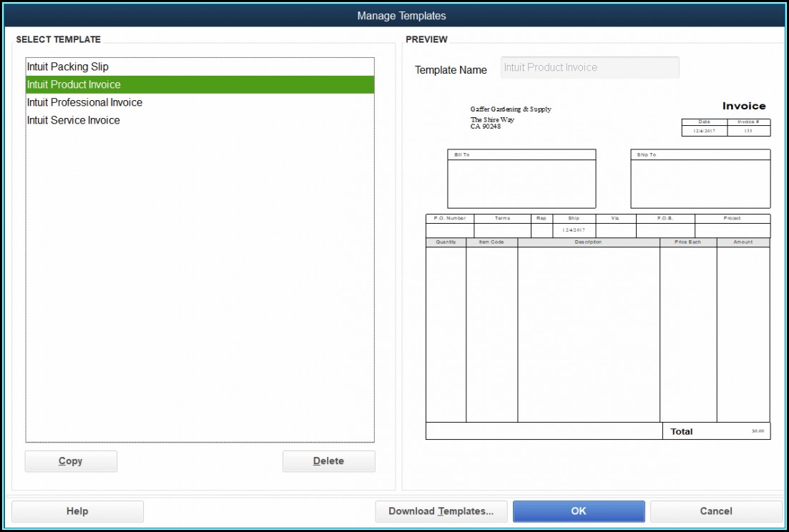Image resolution: width=789 pixels, height=532 pixels.
Task: Click the Copy button
Action: (71, 461)
